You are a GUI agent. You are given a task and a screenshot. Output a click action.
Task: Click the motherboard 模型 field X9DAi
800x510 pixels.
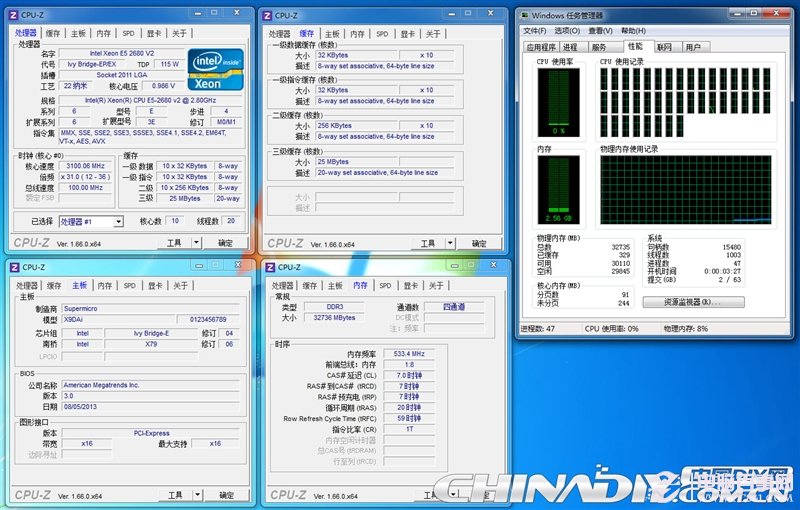tap(117, 319)
